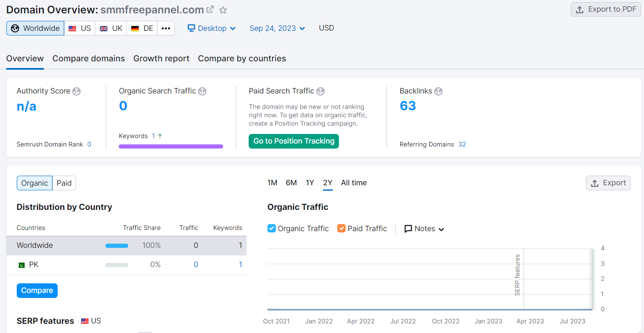Click the upload icon on Export to PDF
The image size is (644, 333).
point(580,10)
